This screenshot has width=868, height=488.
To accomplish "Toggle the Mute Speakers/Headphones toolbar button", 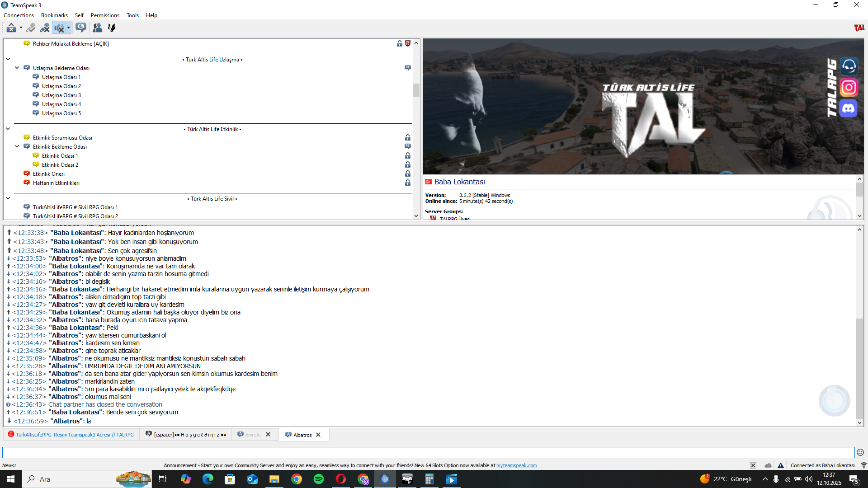I will [59, 28].
